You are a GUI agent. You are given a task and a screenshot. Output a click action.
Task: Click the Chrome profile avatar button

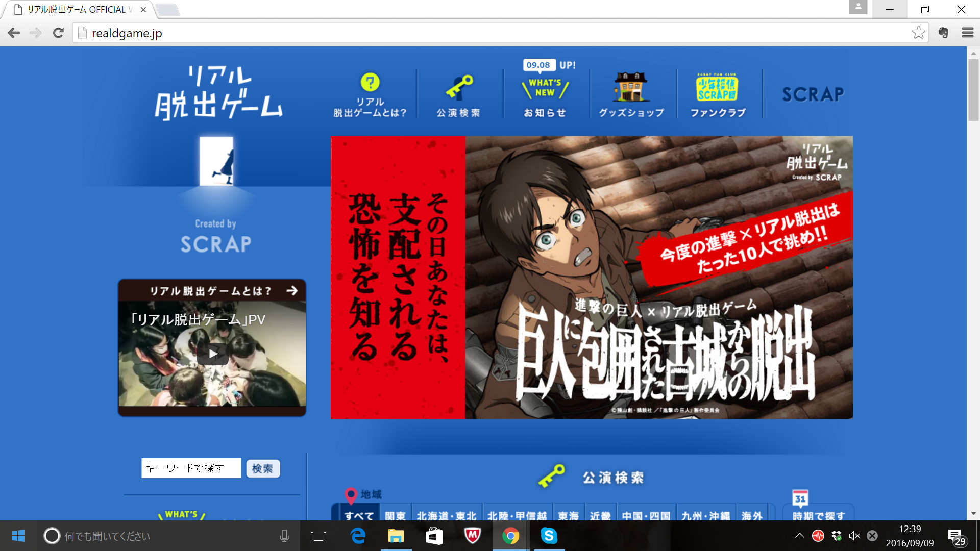858,7
